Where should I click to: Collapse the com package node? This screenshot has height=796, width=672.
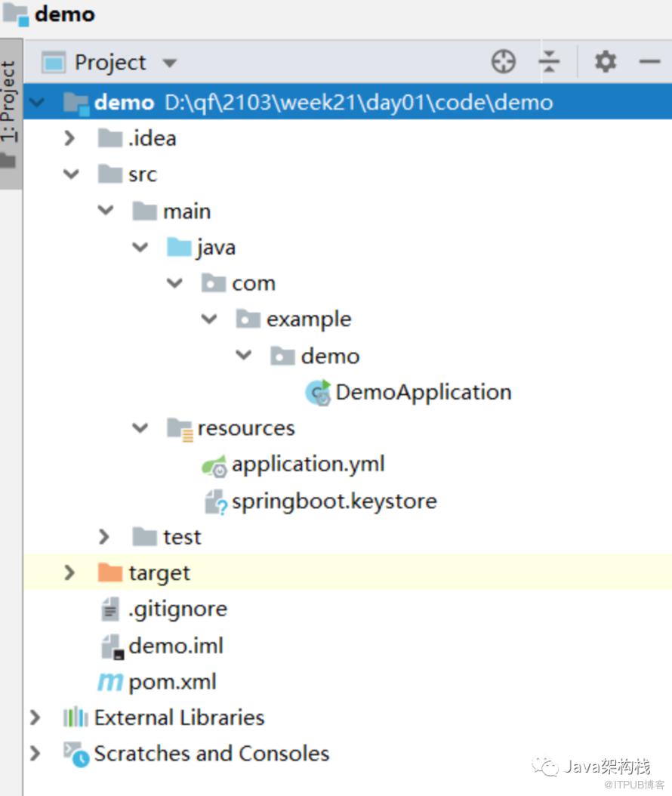point(174,282)
